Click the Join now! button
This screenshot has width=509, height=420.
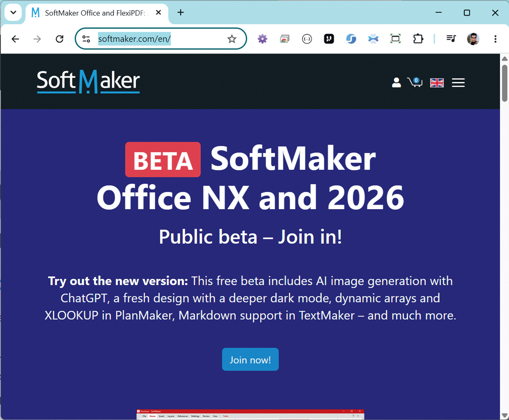pos(250,359)
